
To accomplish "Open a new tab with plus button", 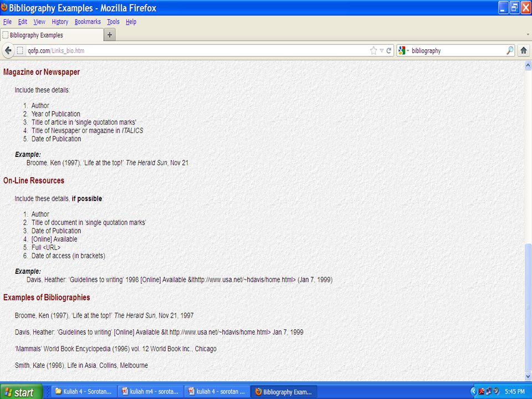I will point(109,34).
